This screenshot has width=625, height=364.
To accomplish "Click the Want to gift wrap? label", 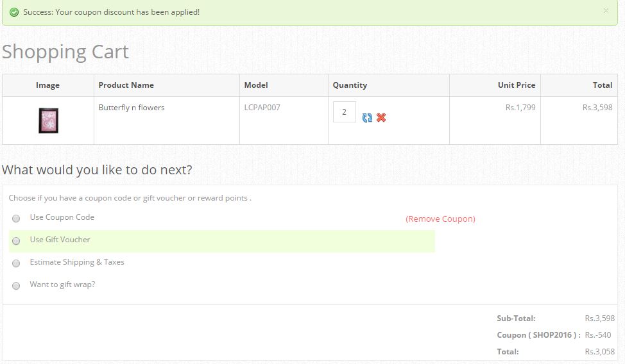I will click(x=62, y=285).
